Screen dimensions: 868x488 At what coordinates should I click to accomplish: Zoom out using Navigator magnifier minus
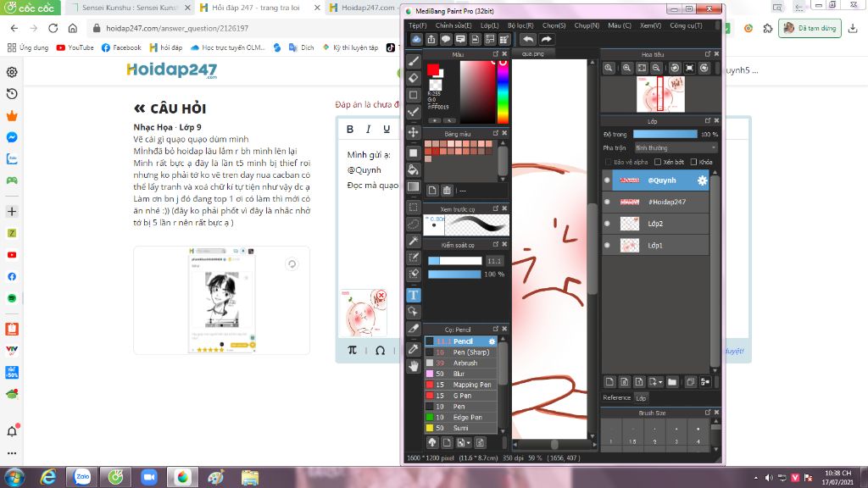coord(656,68)
